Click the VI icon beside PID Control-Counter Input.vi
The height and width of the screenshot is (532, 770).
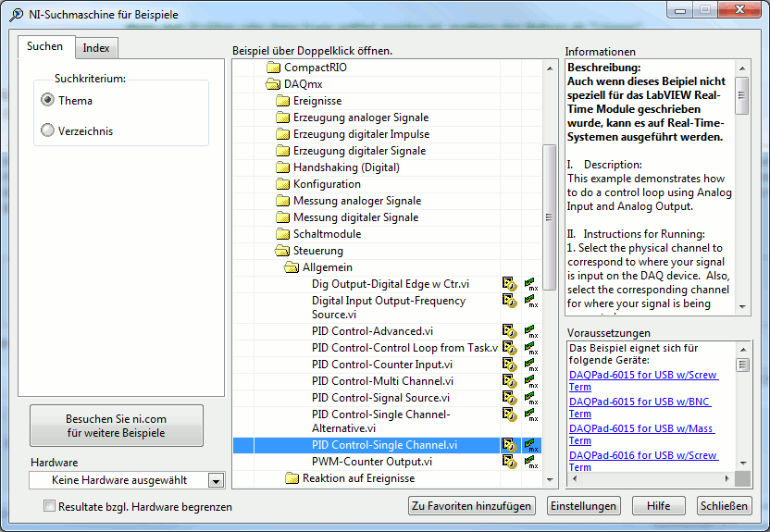pyautogui.click(x=509, y=365)
